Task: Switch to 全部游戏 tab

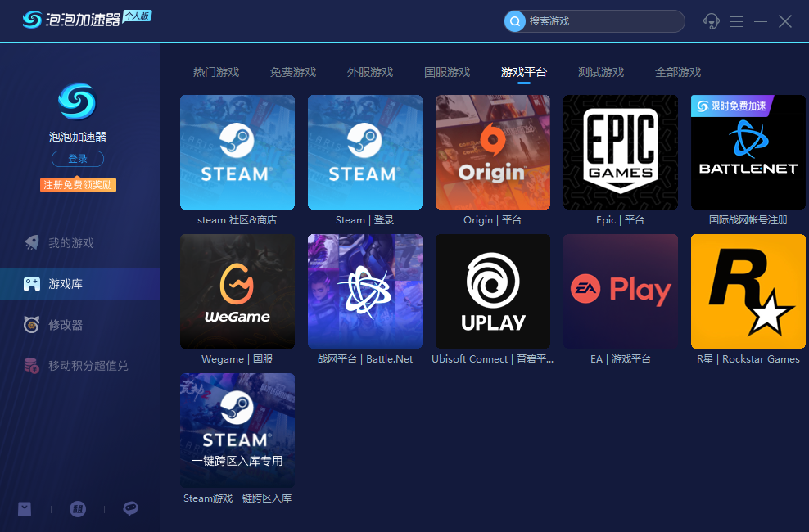Action: tap(678, 72)
